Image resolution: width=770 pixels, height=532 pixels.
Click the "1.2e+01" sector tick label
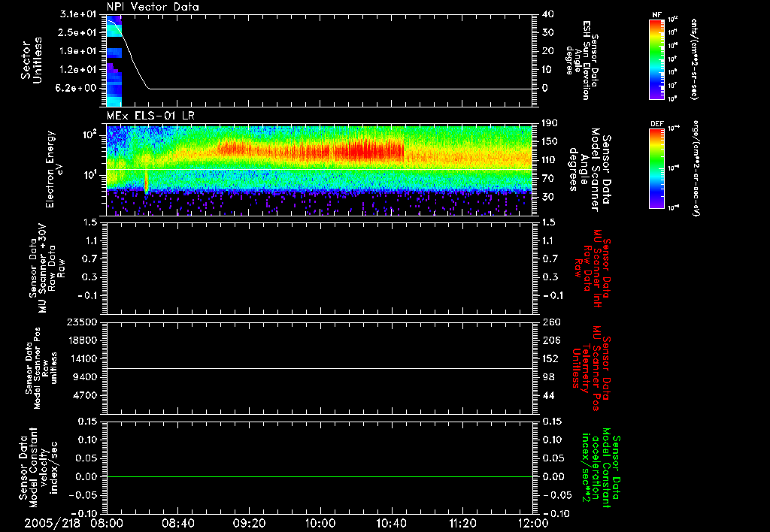(78, 69)
